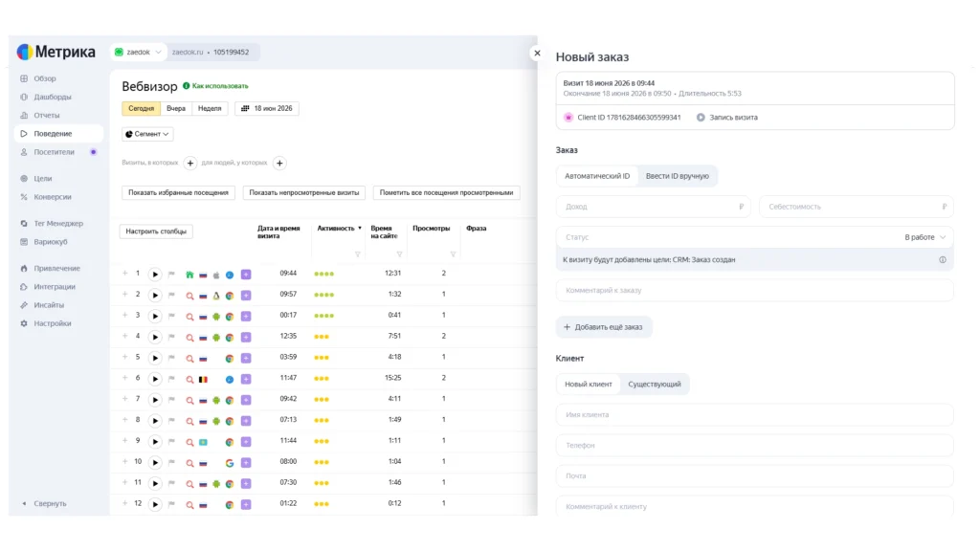The image size is (980, 551).
Task: Open Конверсии in the sidebar
Action: (53, 197)
